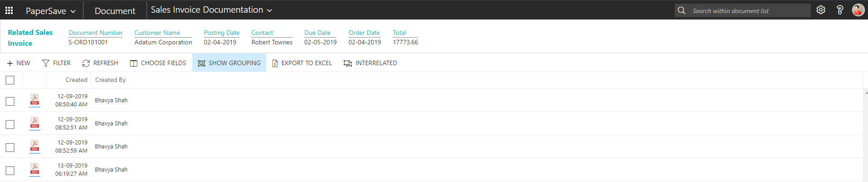
Task: Select checkbox for 08:52:59 AM document row
Action: [10, 148]
